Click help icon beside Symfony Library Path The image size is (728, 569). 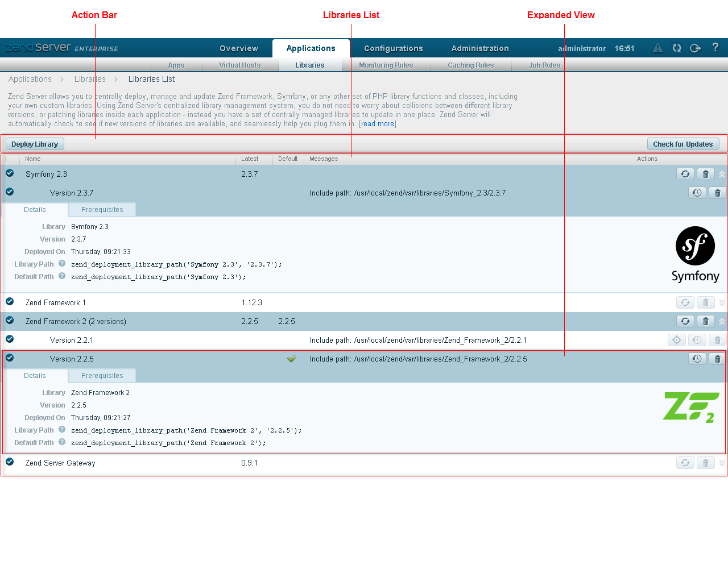[x=62, y=264]
